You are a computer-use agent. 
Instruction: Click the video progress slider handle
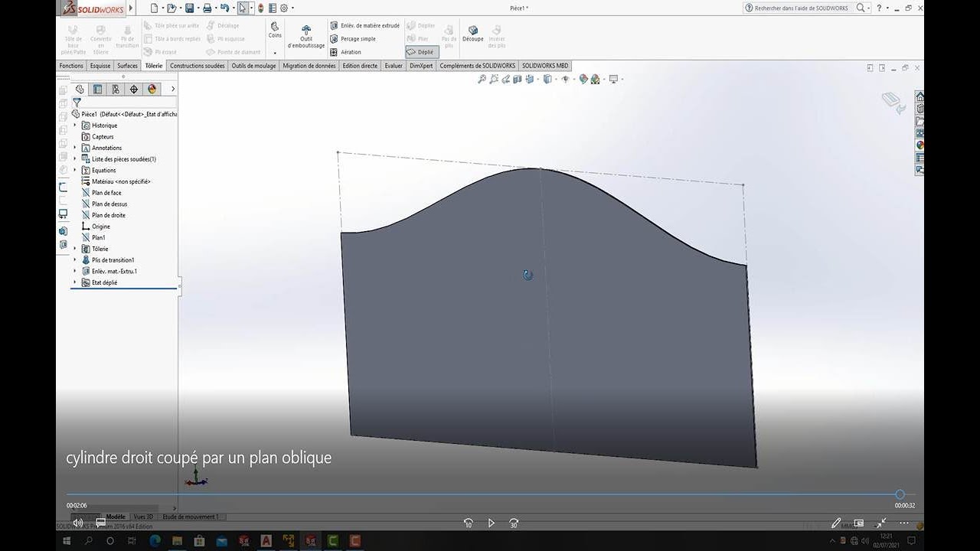point(900,494)
